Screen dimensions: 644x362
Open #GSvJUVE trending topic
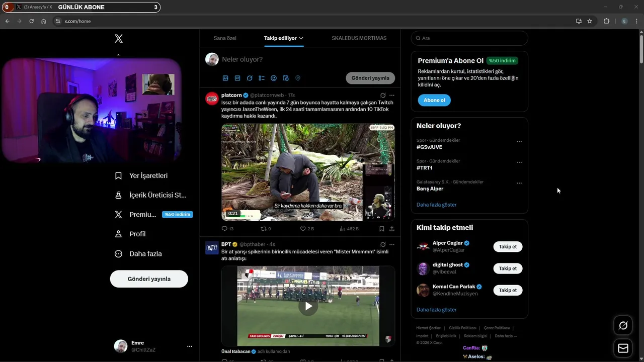coord(429,147)
